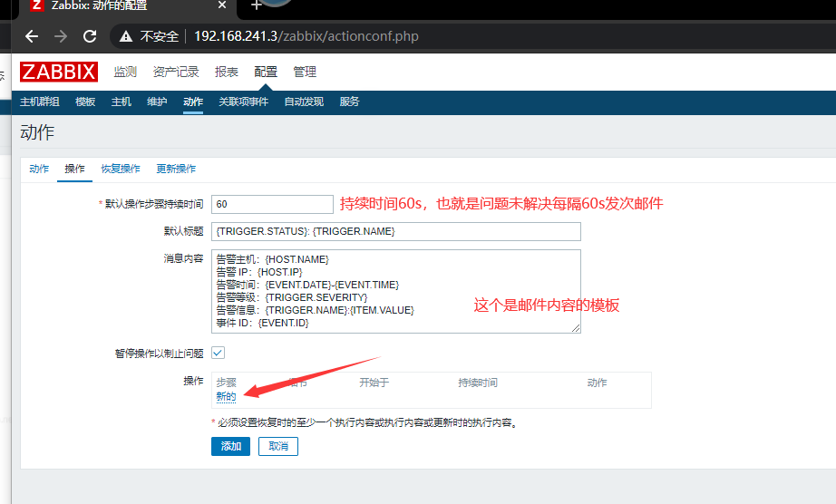Viewport: 836px width, 504px height.
Task: Go to 服务 submenu
Action: 350,102
